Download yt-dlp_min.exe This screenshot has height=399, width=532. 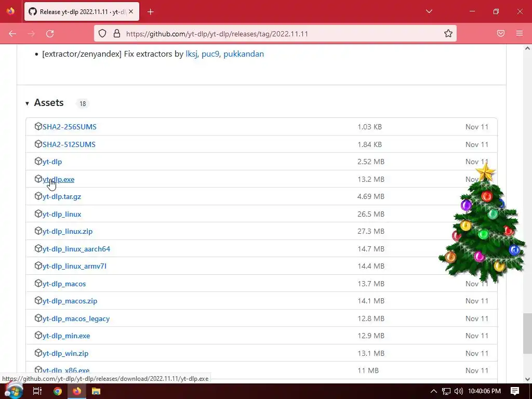(66, 336)
